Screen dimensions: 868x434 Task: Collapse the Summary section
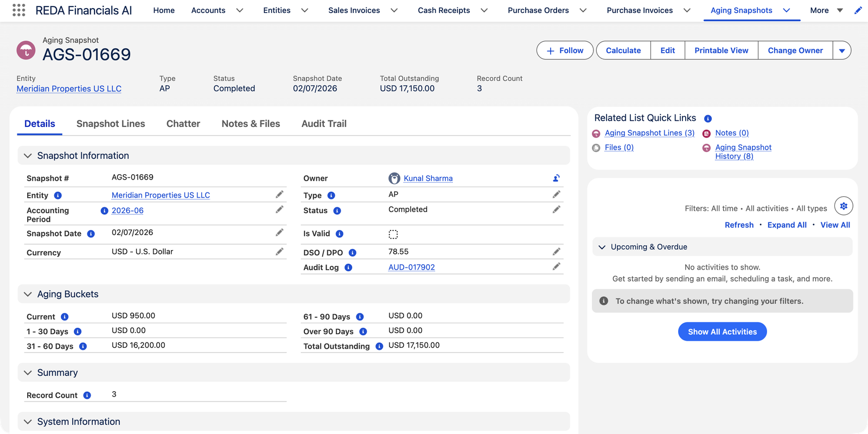coord(28,373)
